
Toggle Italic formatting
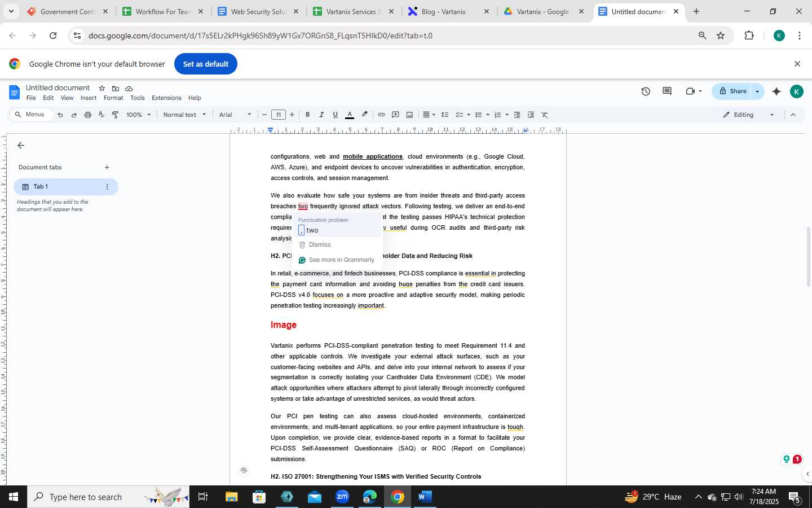coord(321,115)
